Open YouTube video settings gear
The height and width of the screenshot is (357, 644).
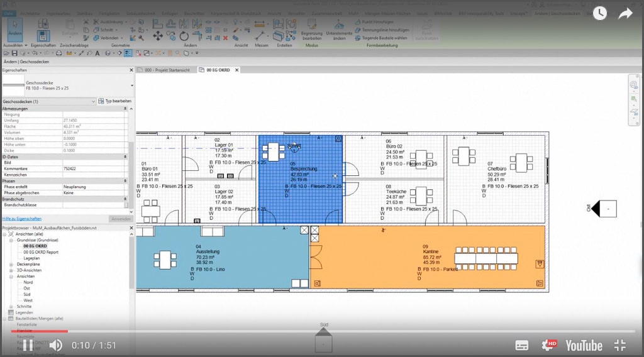548,345
